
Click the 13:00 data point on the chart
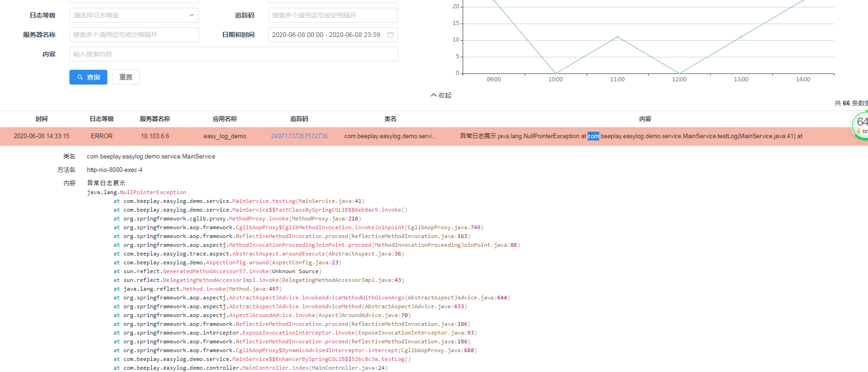point(741,37)
